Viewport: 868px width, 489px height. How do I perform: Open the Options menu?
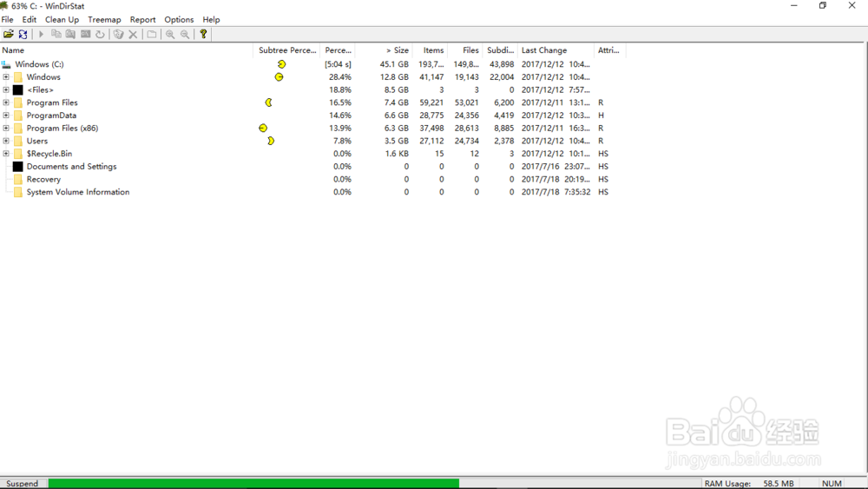click(179, 19)
